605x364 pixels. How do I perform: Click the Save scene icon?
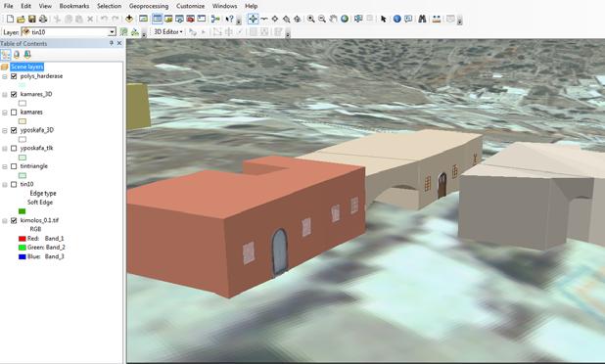[x=32, y=19]
